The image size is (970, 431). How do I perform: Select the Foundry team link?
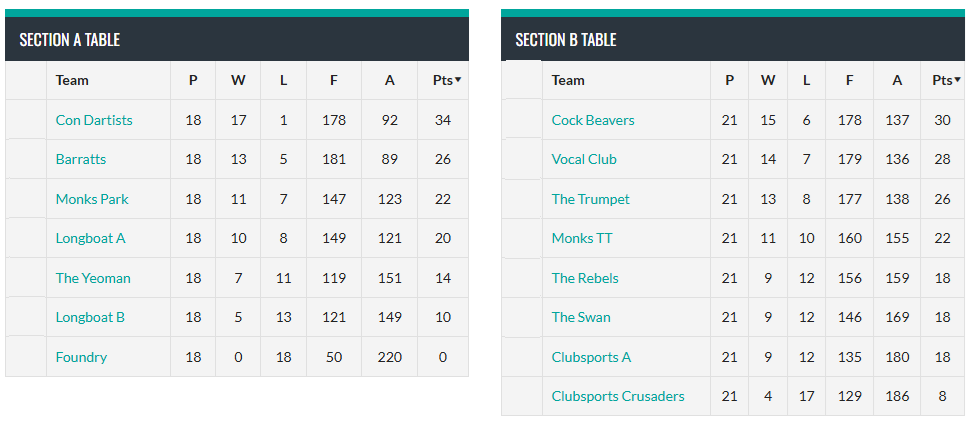pyautogui.click(x=81, y=357)
